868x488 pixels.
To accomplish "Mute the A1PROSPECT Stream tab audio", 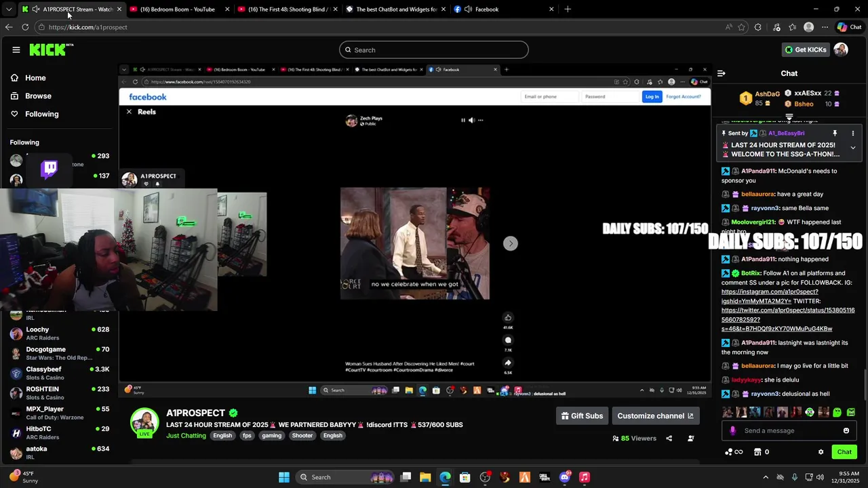I will point(35,9).
